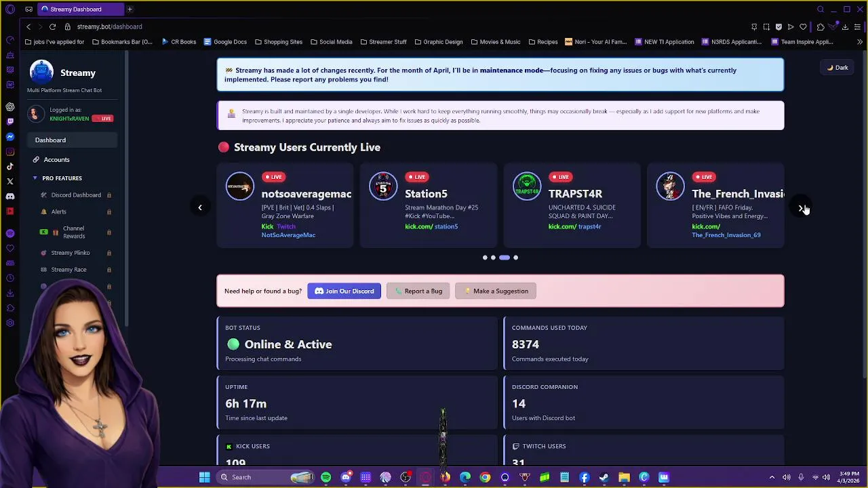Open Google Chrome from the taskbar

485,477
